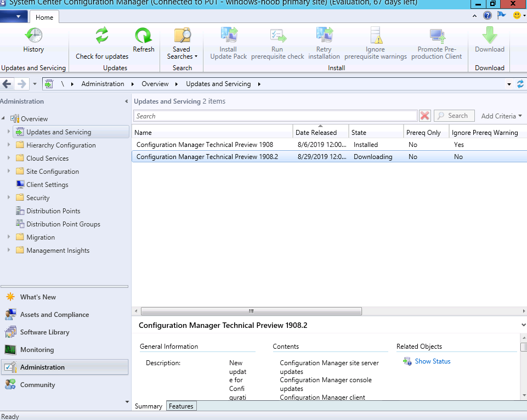The width and height of the screenshot is (527, 420).
Task: Click the horizontal scrollbar thumb
Action: [251, 311]
